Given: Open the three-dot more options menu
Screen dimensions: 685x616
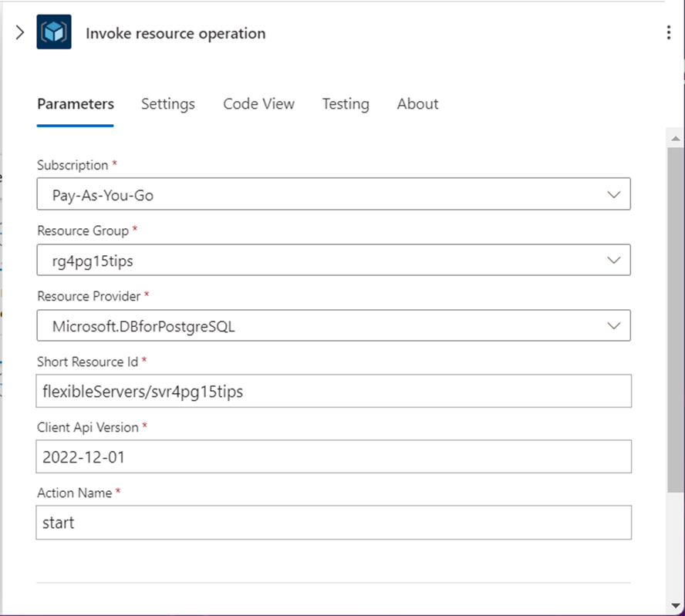Looking at the screenshot, I should (668, 32).
